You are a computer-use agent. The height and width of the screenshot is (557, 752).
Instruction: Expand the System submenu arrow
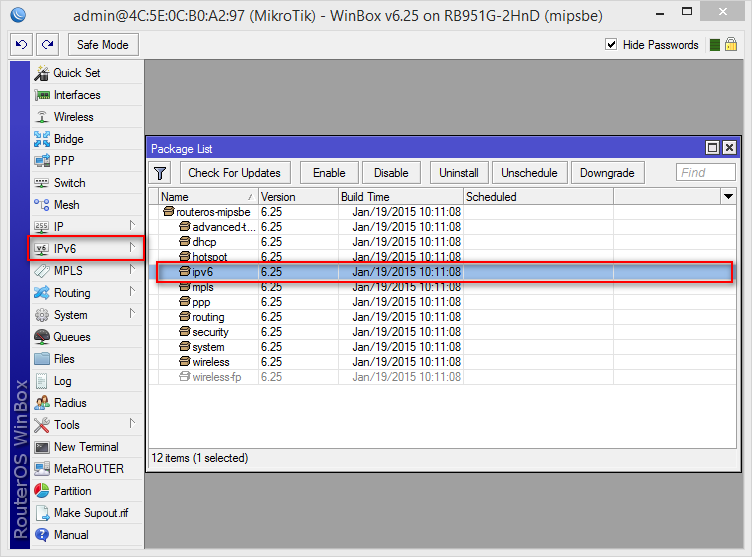point(132,314)
